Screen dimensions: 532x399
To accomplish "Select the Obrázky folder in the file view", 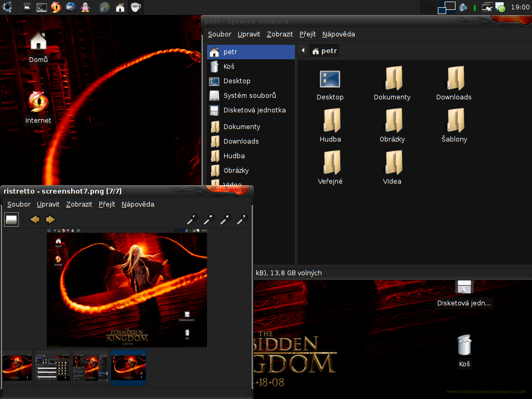I will [x=392, y=126].
